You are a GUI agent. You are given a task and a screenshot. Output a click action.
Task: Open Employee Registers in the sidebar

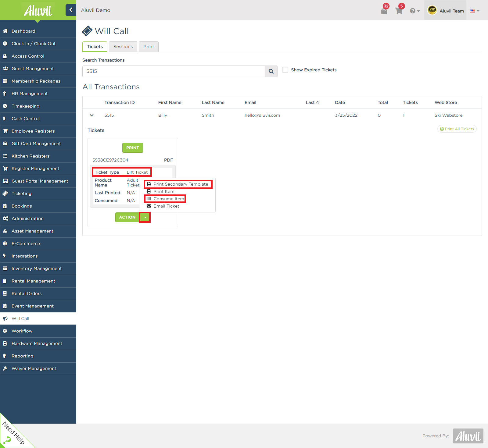[38, 131]
